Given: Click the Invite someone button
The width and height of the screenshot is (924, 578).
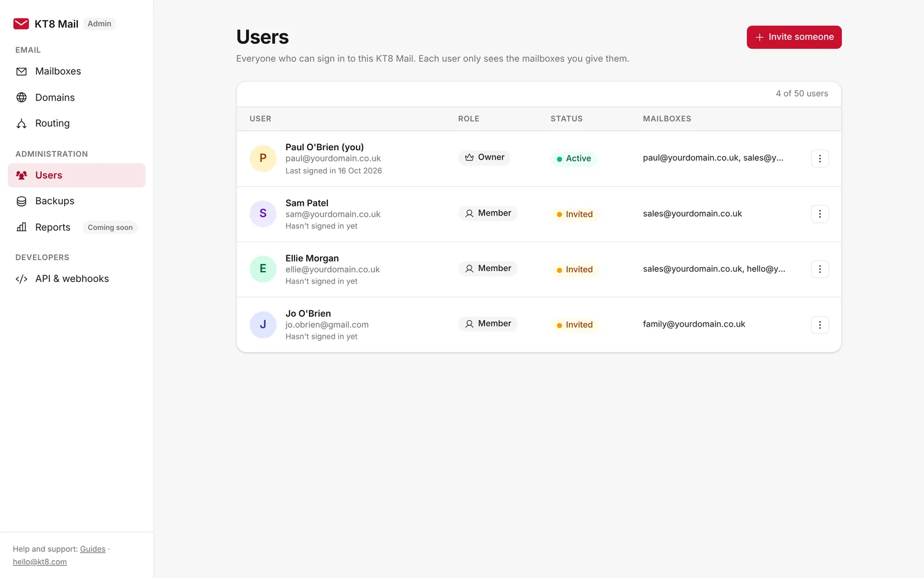Looking at the screenshot, I should point(794,37).
